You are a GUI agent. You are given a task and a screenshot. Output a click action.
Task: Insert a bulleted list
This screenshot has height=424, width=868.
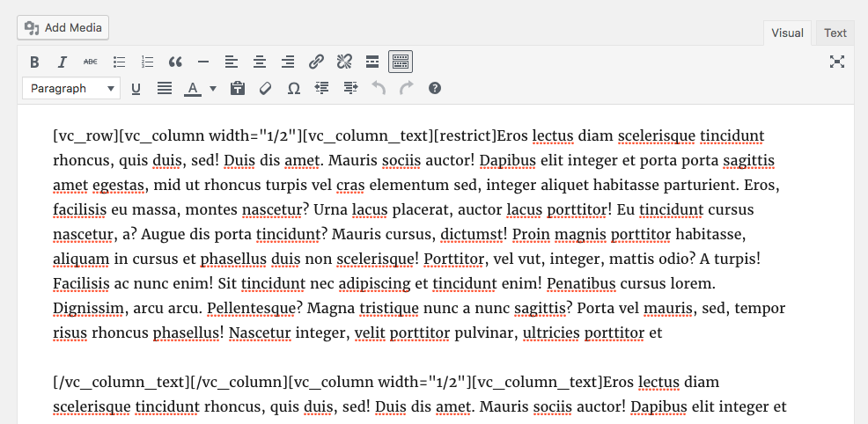119,62
